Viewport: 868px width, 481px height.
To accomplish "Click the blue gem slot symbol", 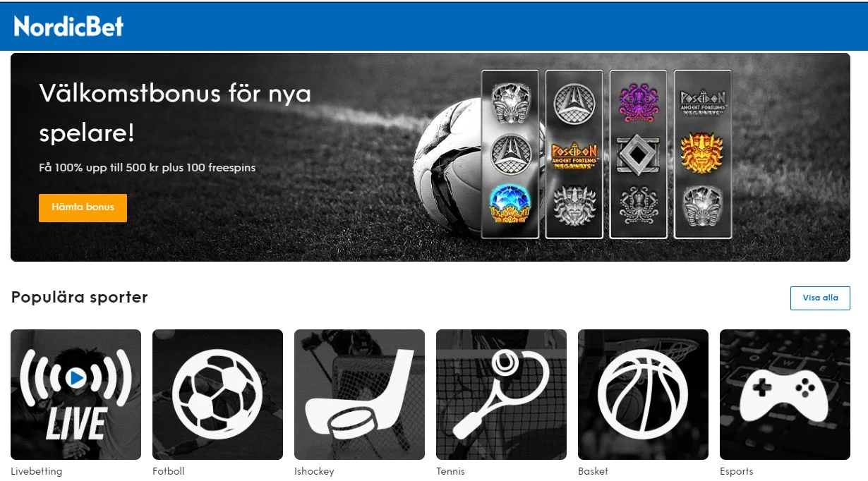I will click(510, 205).
